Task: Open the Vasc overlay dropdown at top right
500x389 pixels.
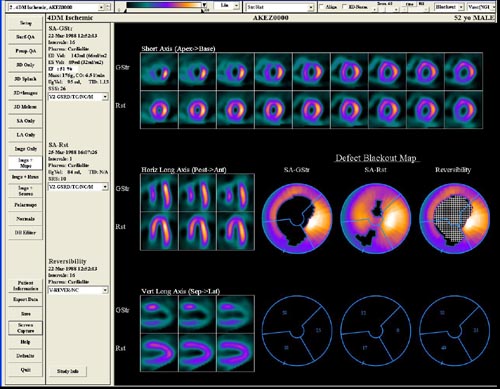Action: tap(481, 7)
